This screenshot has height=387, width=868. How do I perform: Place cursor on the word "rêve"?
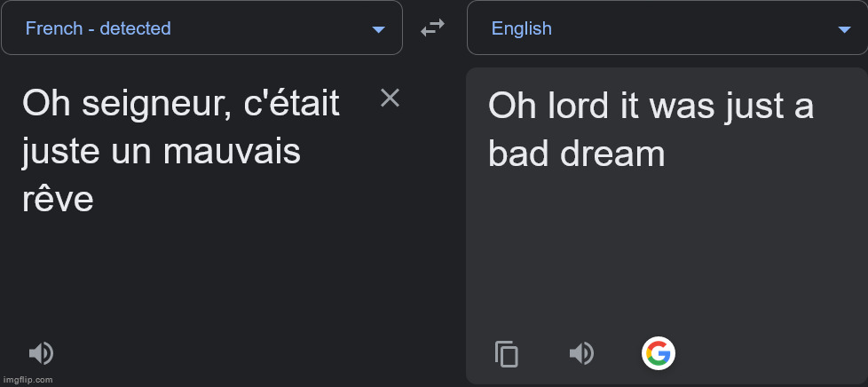tap(58, 200)
